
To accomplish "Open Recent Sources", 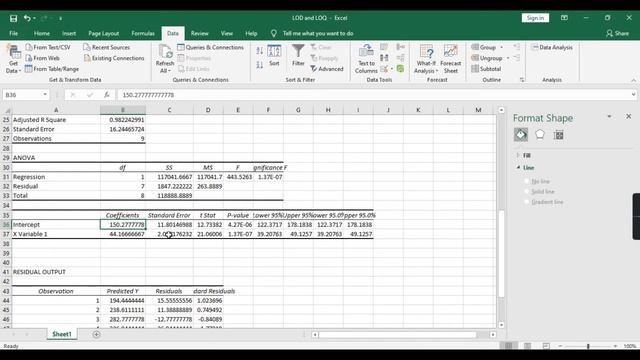I will click(x=107, y=47).
